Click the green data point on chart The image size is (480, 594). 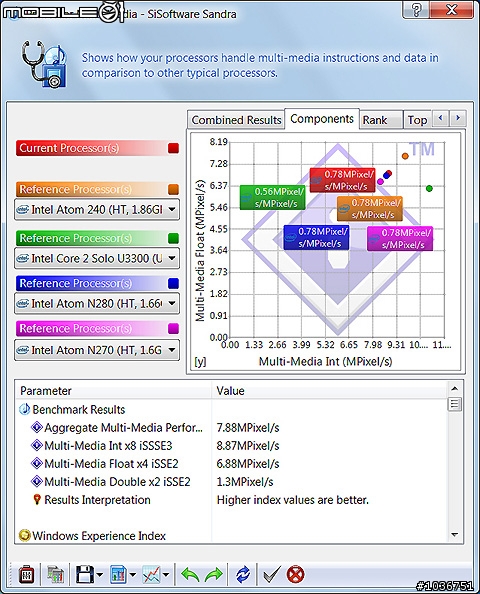(429, 188)
